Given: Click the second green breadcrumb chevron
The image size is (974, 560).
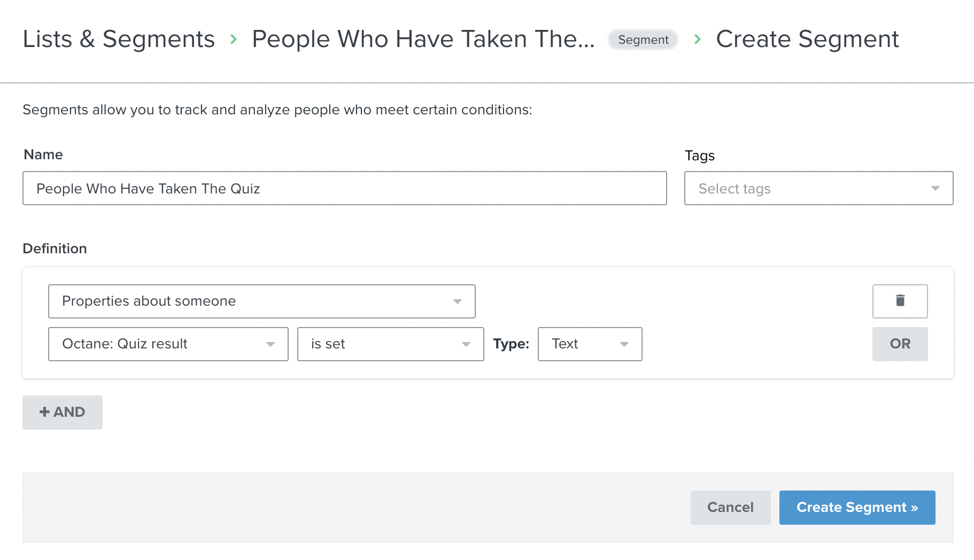Looking at the screenshot, I should 698,39.
